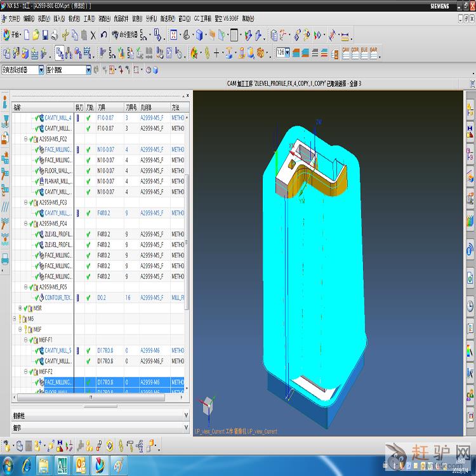This screenshot has width=476, height=476.
Task: Click the Undo arrow in the toolbar
Action: (x=103, y=35)
